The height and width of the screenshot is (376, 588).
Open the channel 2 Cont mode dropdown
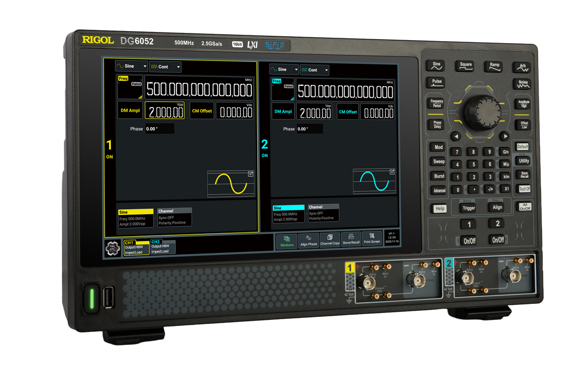click(314, 70)
